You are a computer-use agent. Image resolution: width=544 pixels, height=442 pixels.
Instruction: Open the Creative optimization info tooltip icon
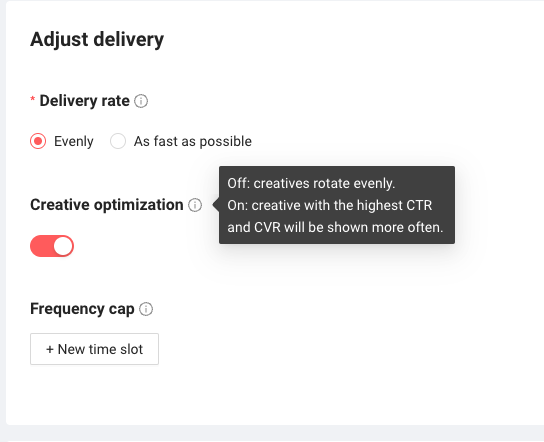tap(195, 205)
